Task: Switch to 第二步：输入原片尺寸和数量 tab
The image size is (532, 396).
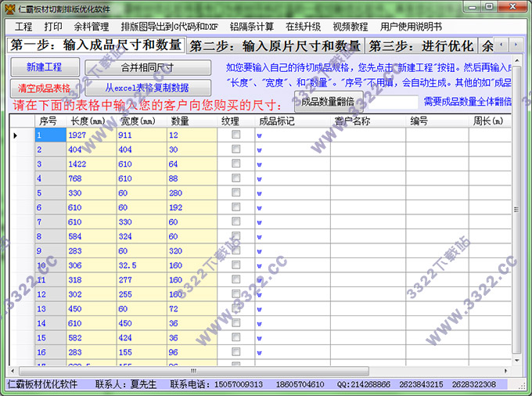Action: [x=275, y=46]
